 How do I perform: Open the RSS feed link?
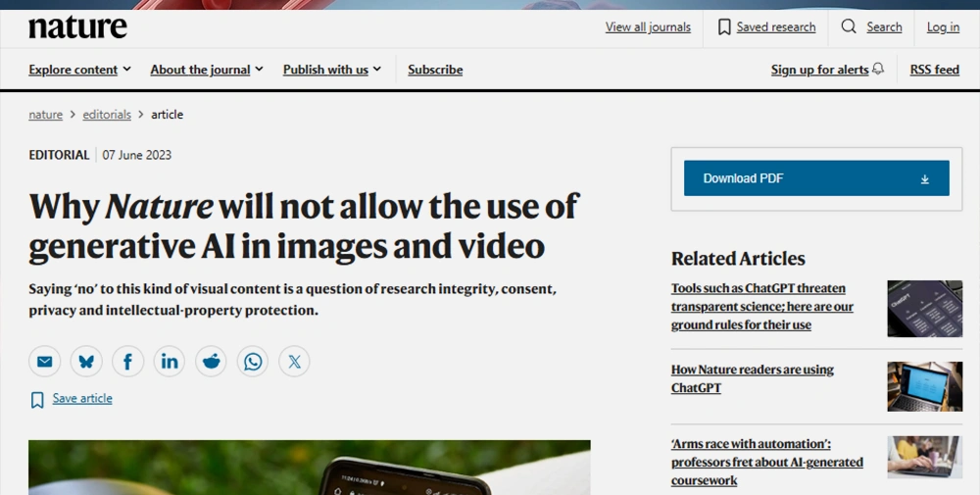coord(934,70)
